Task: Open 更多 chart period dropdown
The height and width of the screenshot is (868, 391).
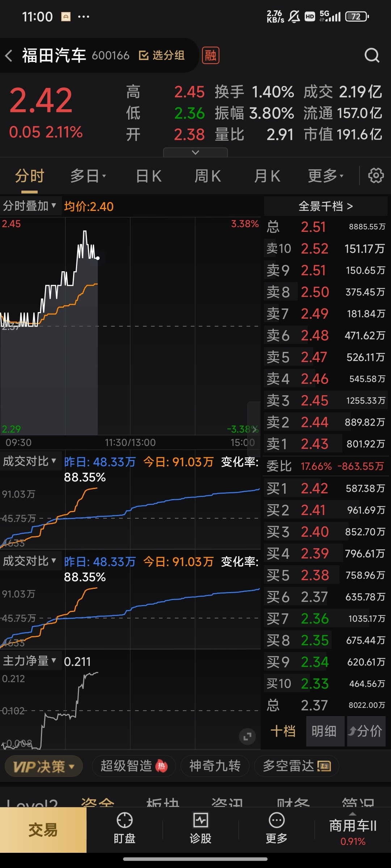Action: 326,176
